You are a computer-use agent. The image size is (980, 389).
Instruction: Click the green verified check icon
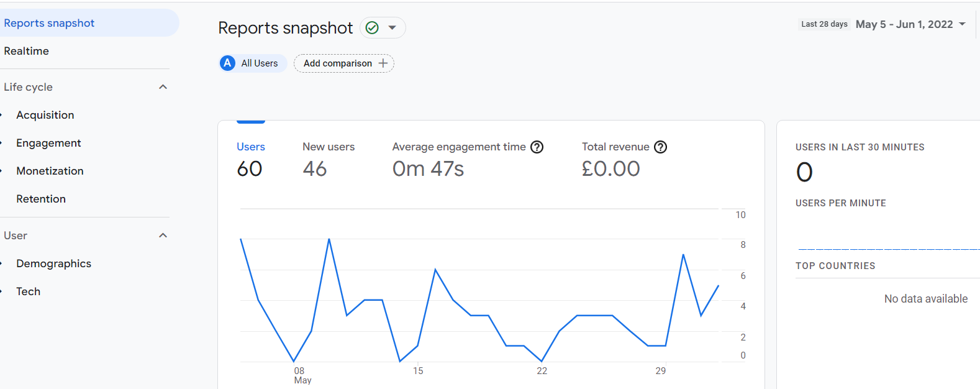point(372,27)
